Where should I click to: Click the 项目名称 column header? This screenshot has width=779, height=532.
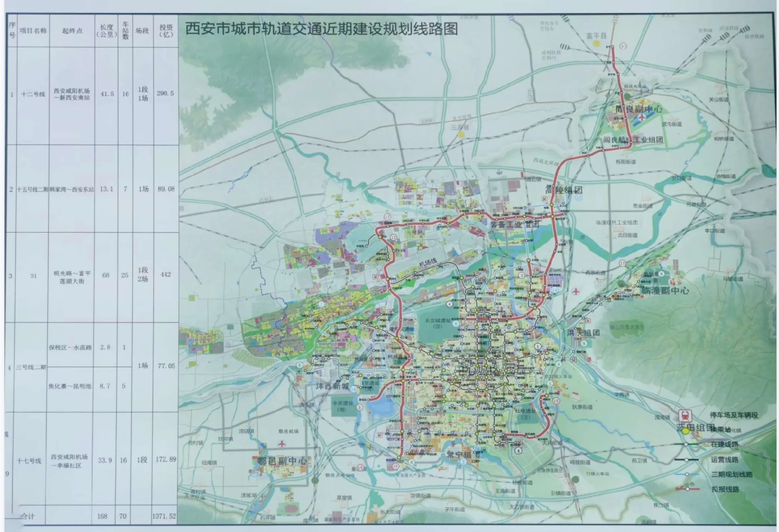33,31
